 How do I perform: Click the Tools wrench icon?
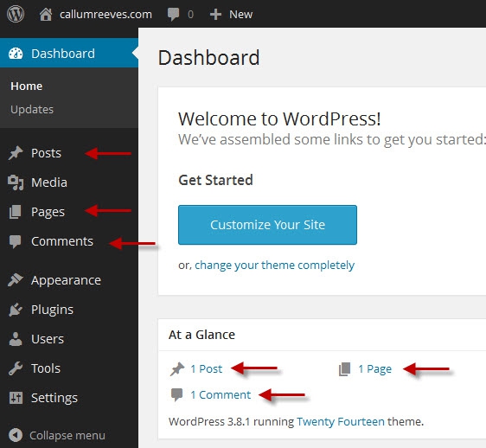[16, 368]
